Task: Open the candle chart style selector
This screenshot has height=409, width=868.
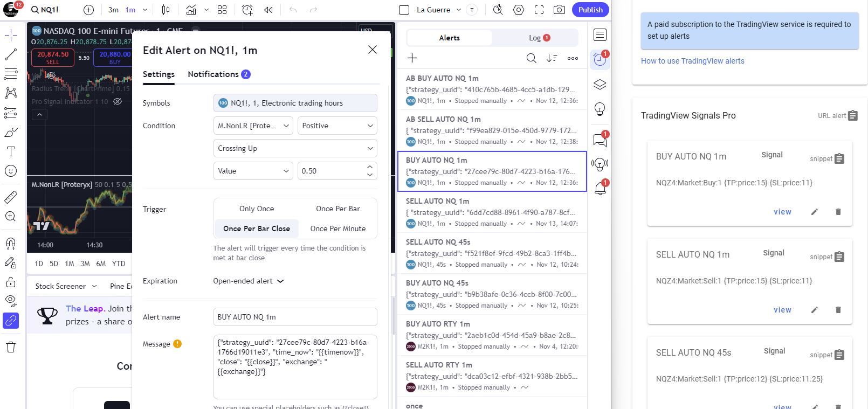Action: [x=166, y=10]
